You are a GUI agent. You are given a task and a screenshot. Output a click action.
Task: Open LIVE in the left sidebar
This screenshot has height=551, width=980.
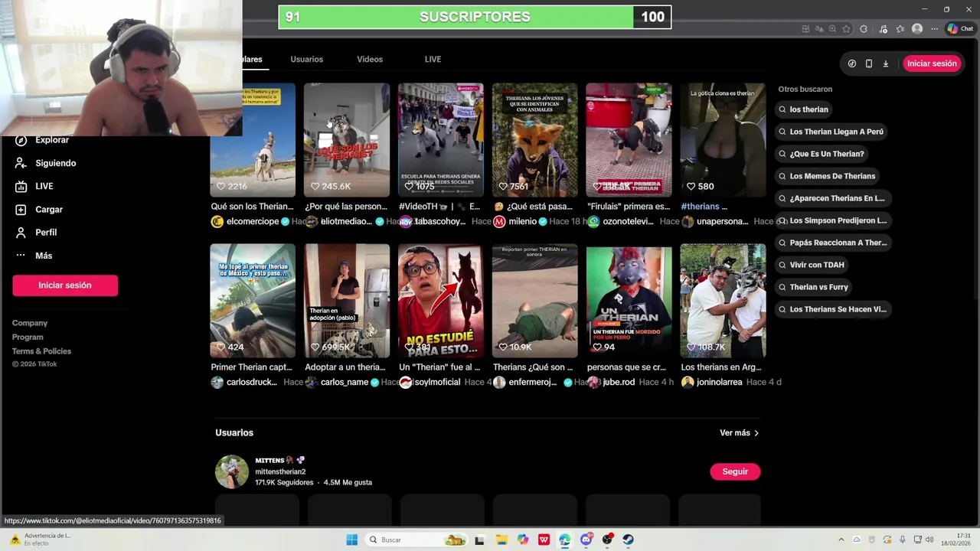[x=34, y=186]
